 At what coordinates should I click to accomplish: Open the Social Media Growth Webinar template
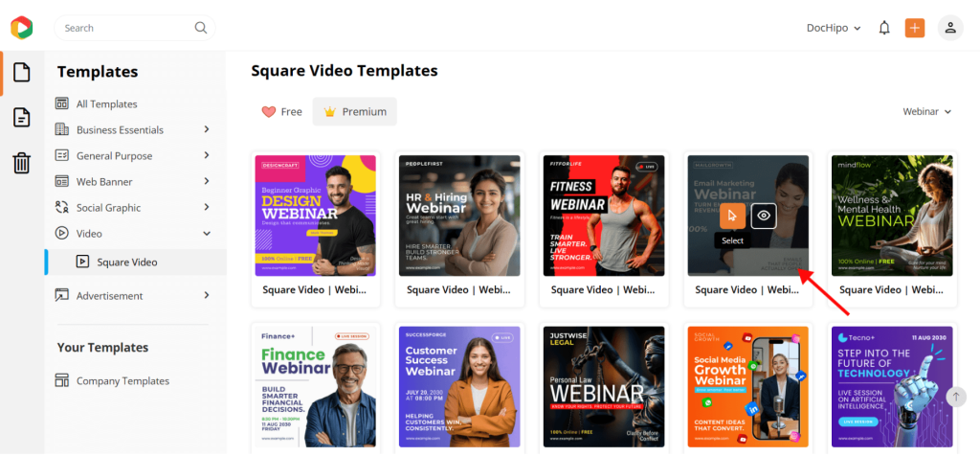point(748,387)
